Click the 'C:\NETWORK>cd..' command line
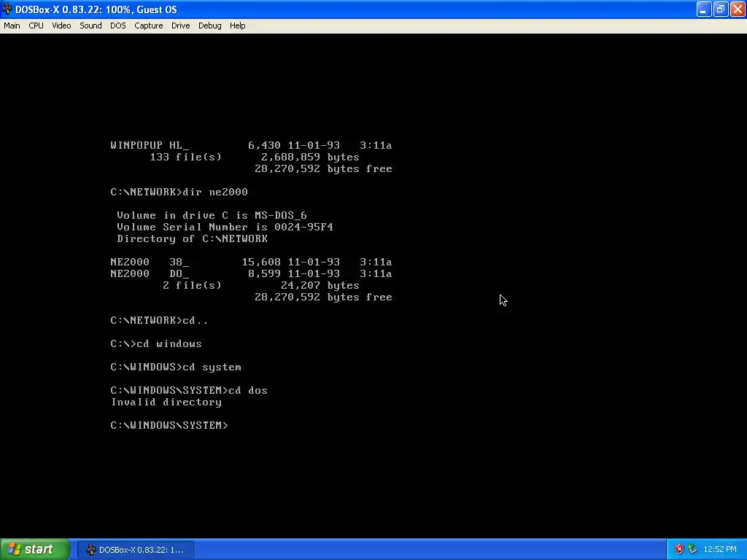The image size is (747, 560). (159, 321)
